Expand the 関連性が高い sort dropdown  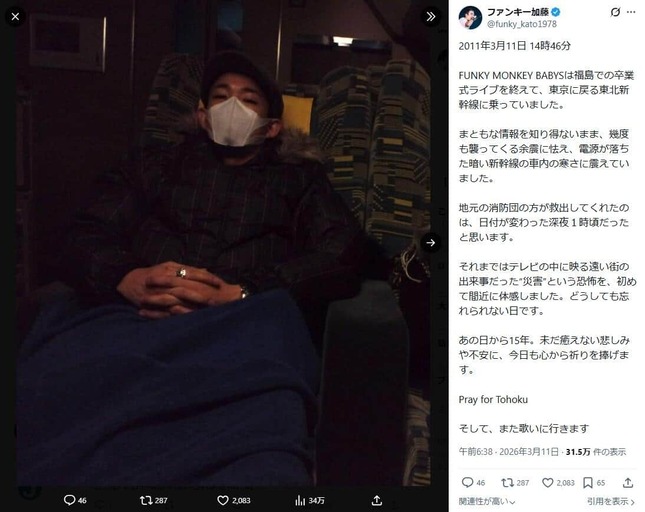coord(487,502)
